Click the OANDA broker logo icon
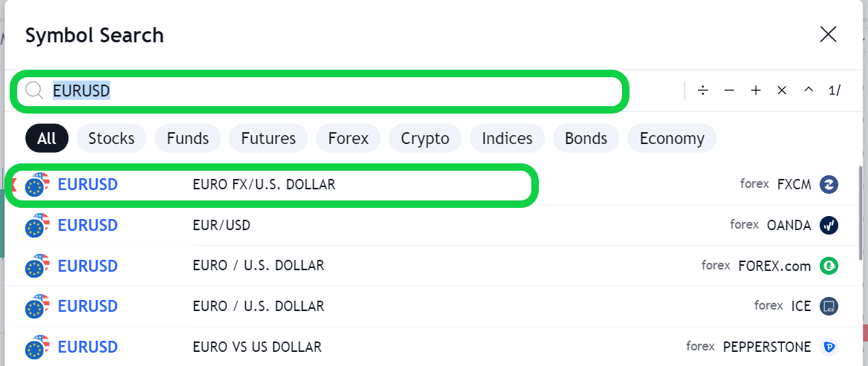 click(829, 225)
